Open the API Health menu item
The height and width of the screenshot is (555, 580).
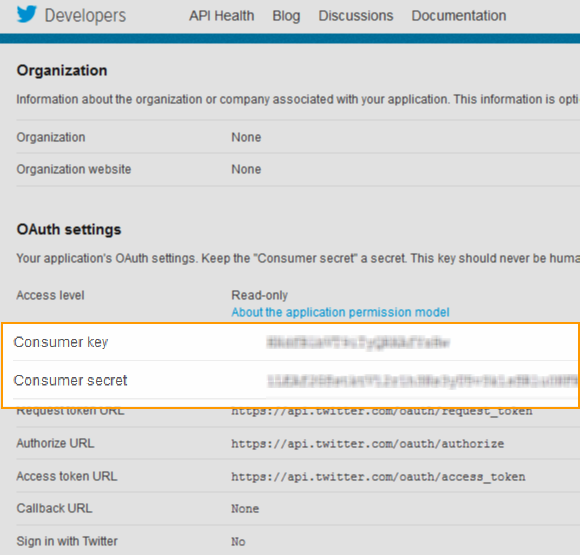(222, 16)
